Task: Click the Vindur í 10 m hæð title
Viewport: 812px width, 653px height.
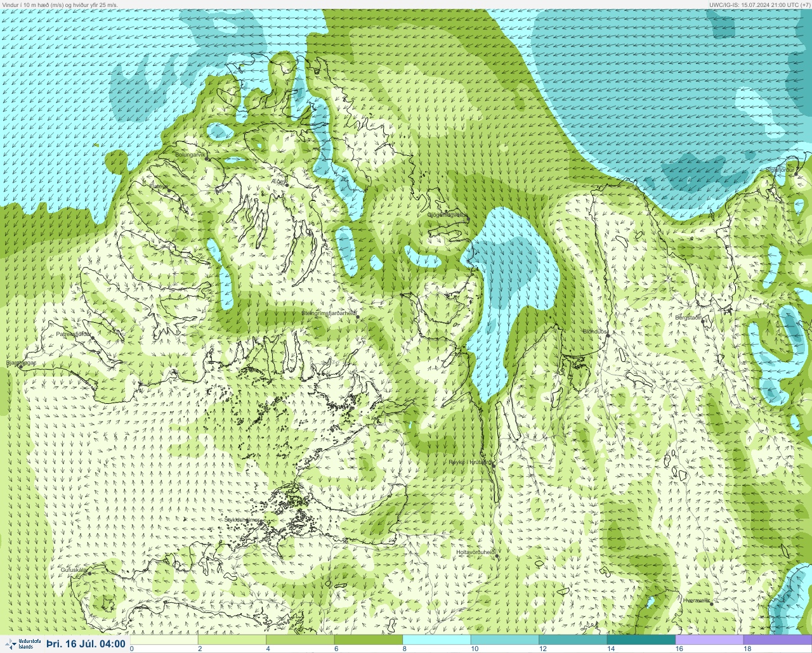Action: coord(60,4)
